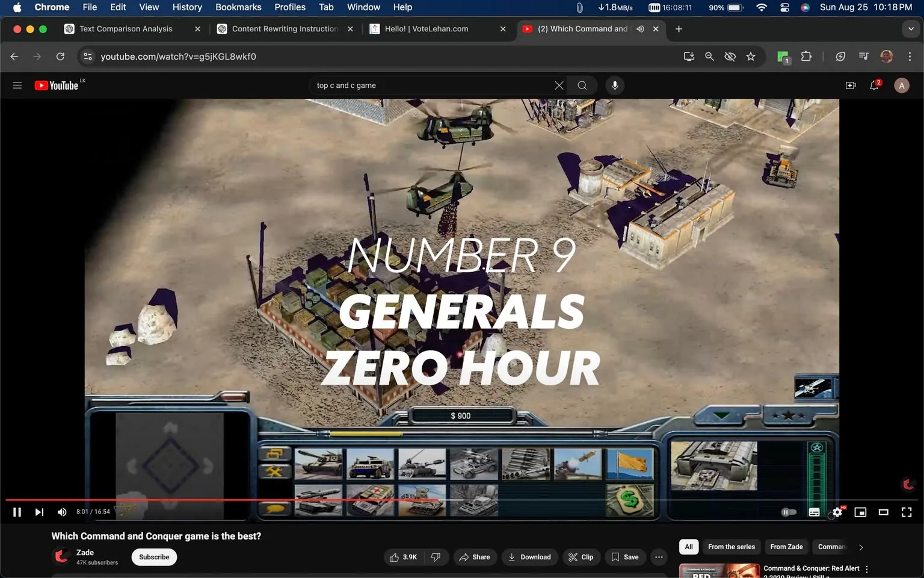Open the player Settings gear
This screenshot has width=924, height=578.
coord(837,512)
